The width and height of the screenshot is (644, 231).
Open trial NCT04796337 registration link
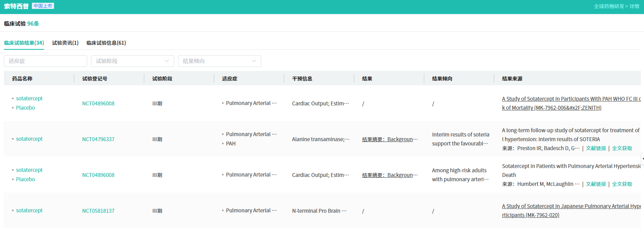[98, 139]
